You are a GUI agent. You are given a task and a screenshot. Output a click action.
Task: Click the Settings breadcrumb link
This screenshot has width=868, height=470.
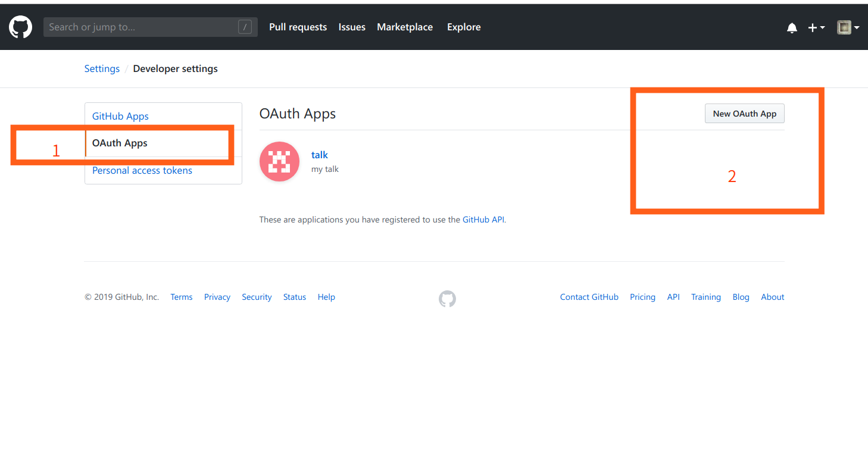pyautogui.click(x=102, y=68)
